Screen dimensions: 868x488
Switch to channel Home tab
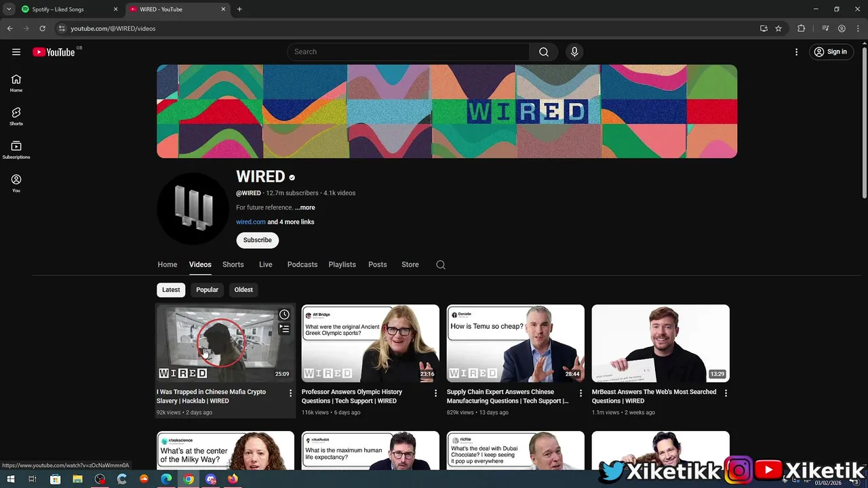pos(167,265)
